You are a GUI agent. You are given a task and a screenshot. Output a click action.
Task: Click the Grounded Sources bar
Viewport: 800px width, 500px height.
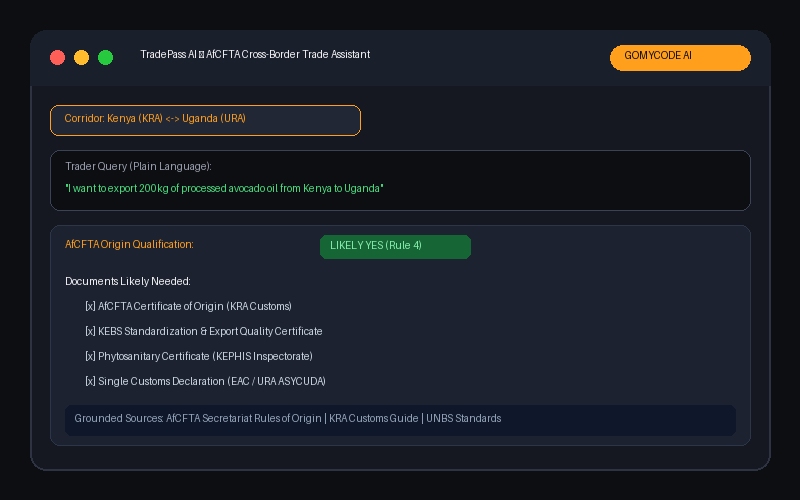(401, 420)
